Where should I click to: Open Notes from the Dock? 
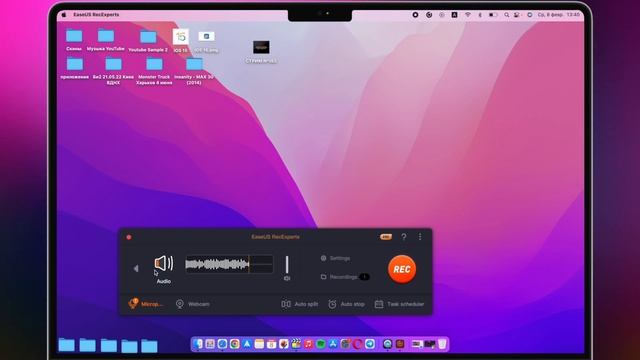point(259,344)
